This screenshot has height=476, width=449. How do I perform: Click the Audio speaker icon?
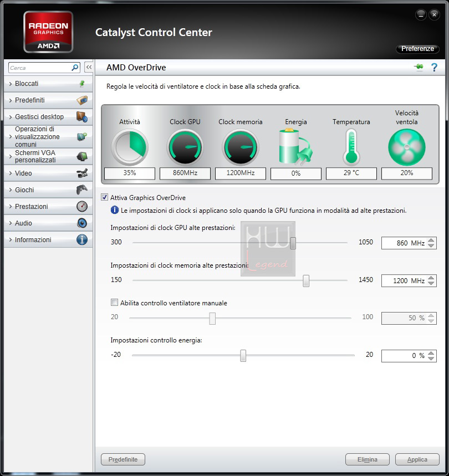[82, 223]
